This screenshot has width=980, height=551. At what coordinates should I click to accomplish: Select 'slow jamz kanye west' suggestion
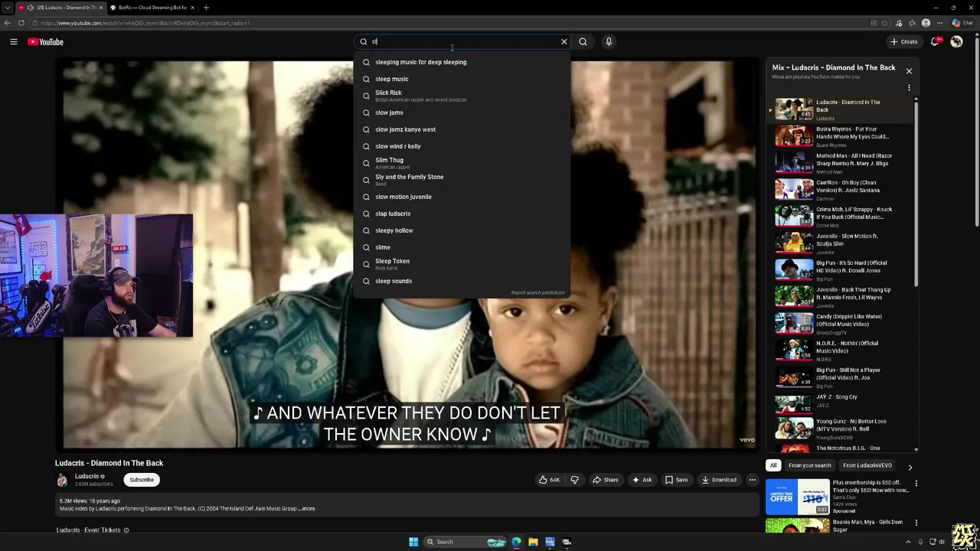462,129
